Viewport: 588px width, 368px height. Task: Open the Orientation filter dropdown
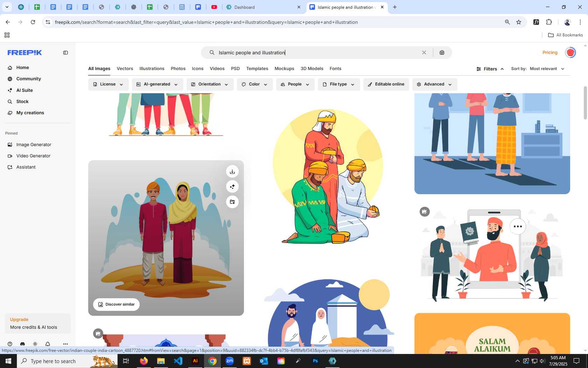click(210, 84)
